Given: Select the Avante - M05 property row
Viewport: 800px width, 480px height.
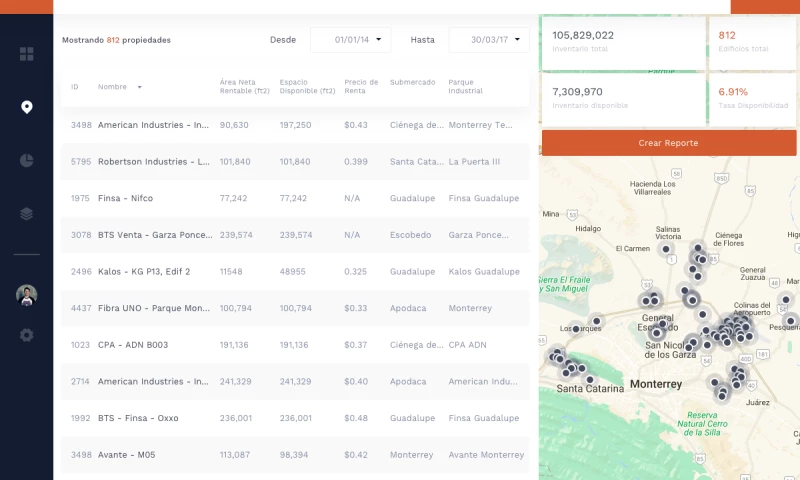Looking at the screenshot, I should 295,455.
